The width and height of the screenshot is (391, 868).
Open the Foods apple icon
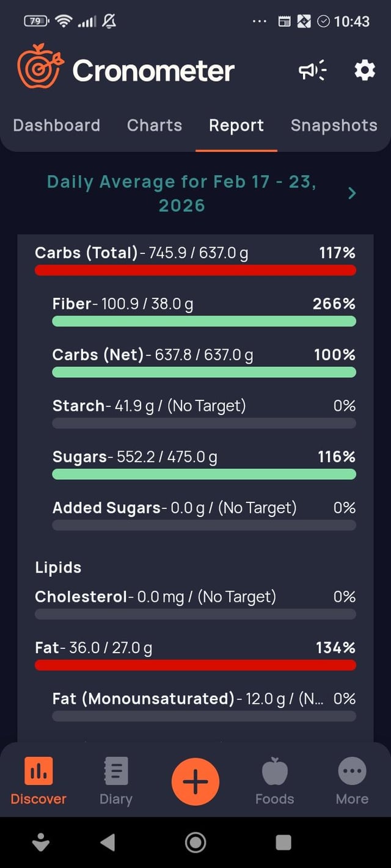click(x=274, y=771)
